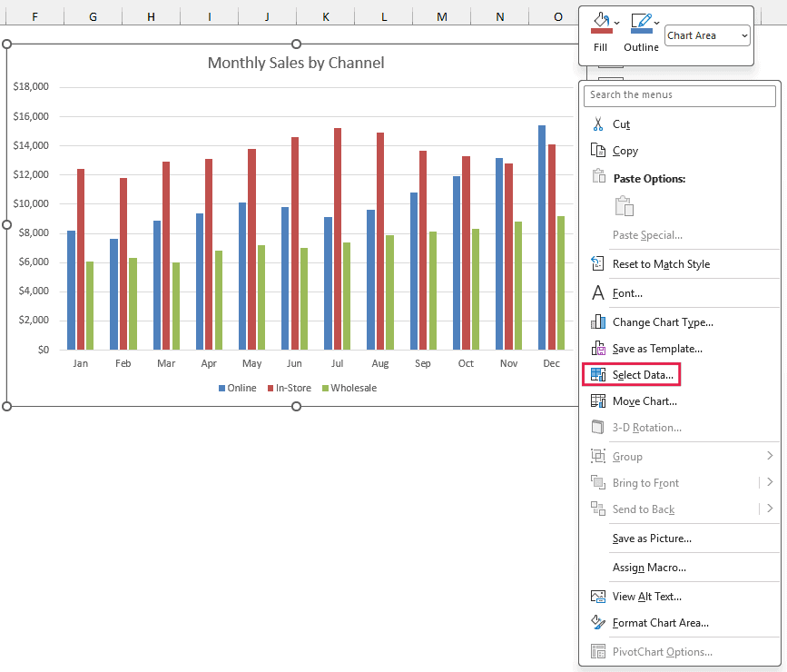Open the Font dialog entry
The height and width of the screenshot is (672, 787).
tap(627, 293)
